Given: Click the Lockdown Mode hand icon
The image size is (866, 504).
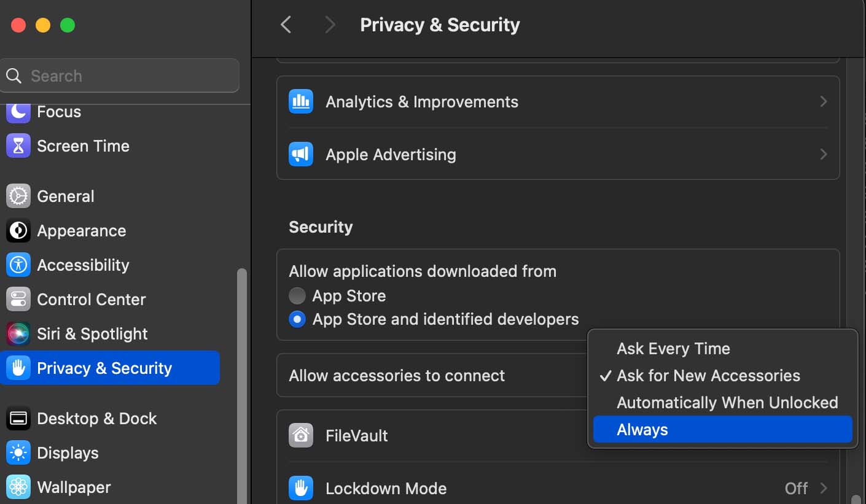Looking at the screenshot, I should coord(301,488).
